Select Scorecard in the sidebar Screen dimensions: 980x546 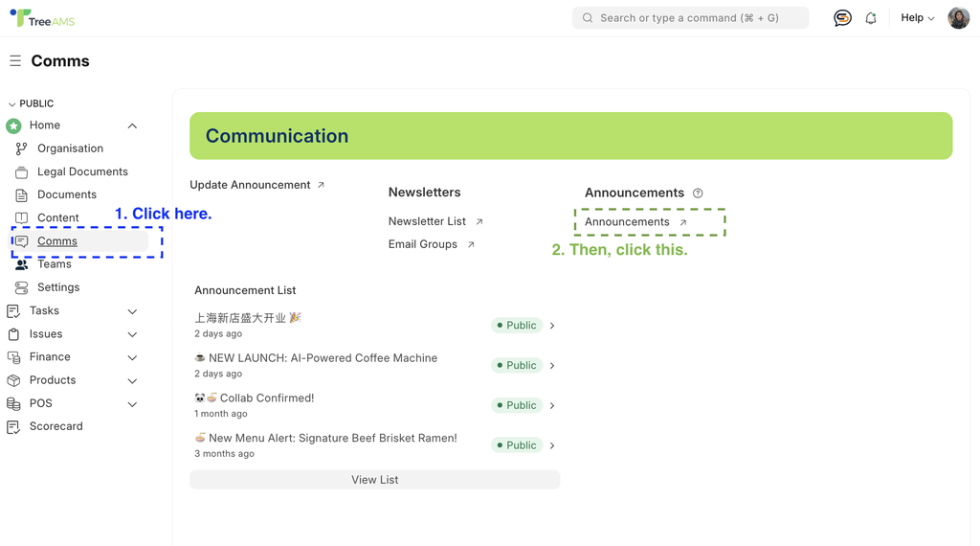click(56, 426)
